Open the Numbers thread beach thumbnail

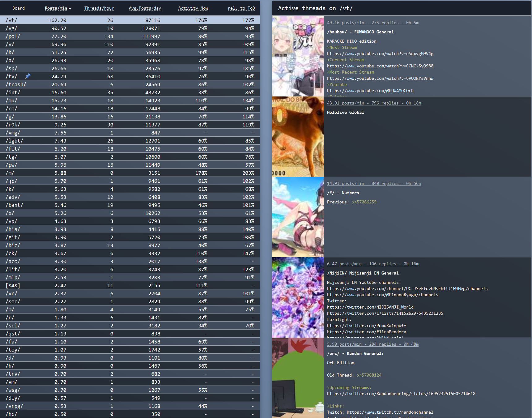click(298, 217)
